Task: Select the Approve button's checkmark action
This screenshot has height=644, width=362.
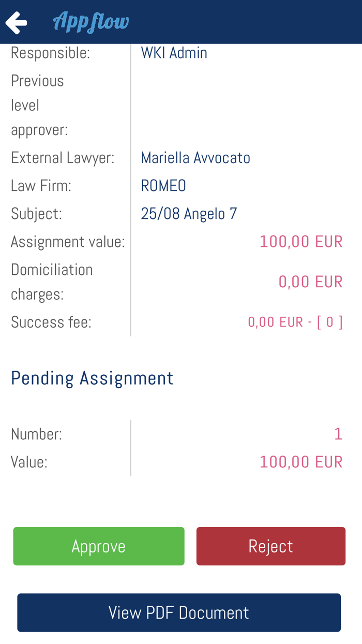Action: [99, 546]
